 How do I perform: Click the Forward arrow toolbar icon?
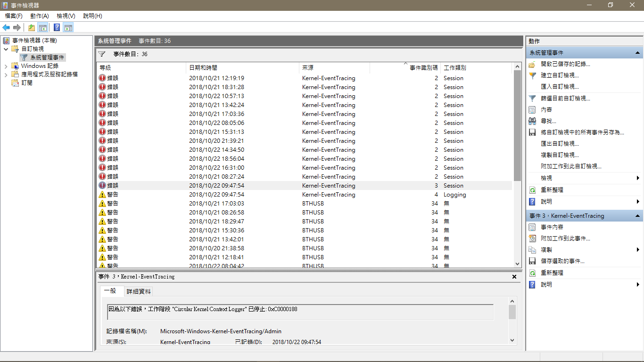pyautogui.click(x=17, y=27)
